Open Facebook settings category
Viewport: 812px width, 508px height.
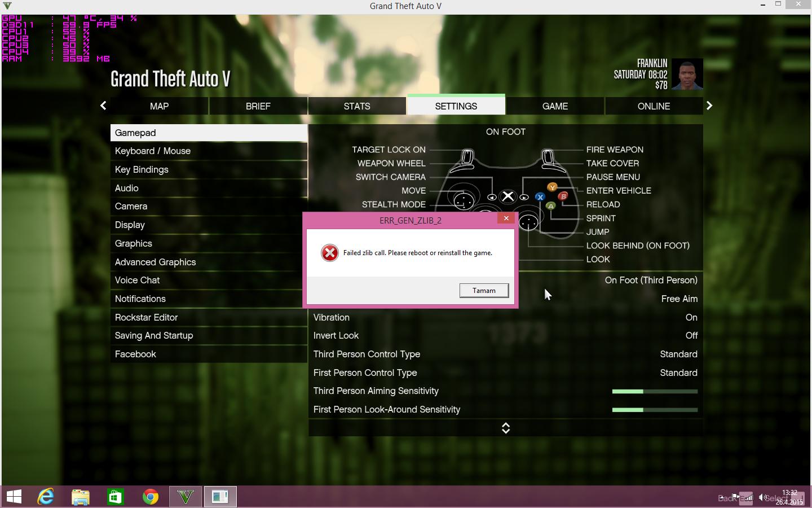(209, 354)
